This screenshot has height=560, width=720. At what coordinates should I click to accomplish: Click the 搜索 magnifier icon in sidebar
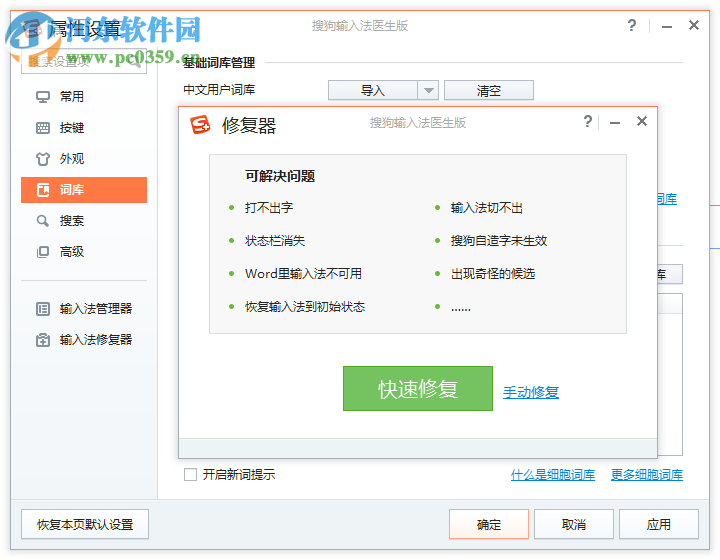click(x=43, y=221)
